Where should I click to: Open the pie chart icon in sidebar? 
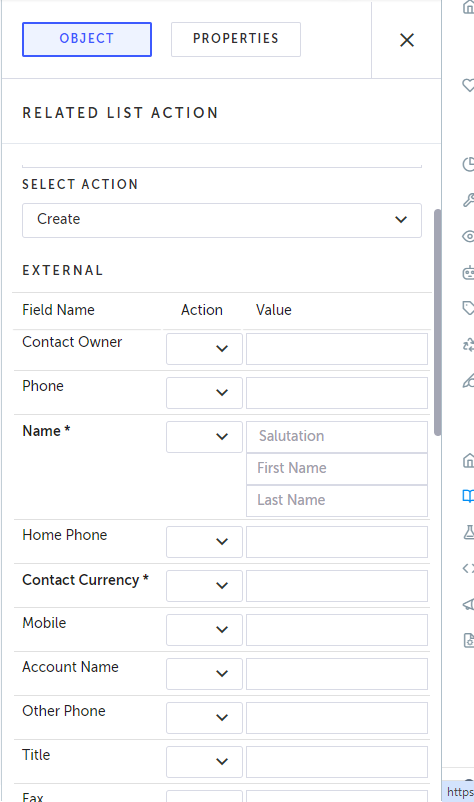468,164
